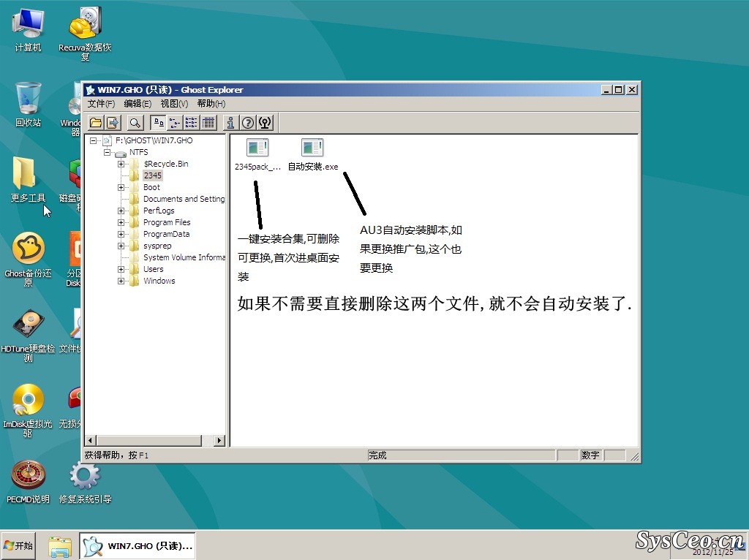This screenshot has width=749, height=560.
Task: Switch to details view in toolbar
Action: (208, 123)
